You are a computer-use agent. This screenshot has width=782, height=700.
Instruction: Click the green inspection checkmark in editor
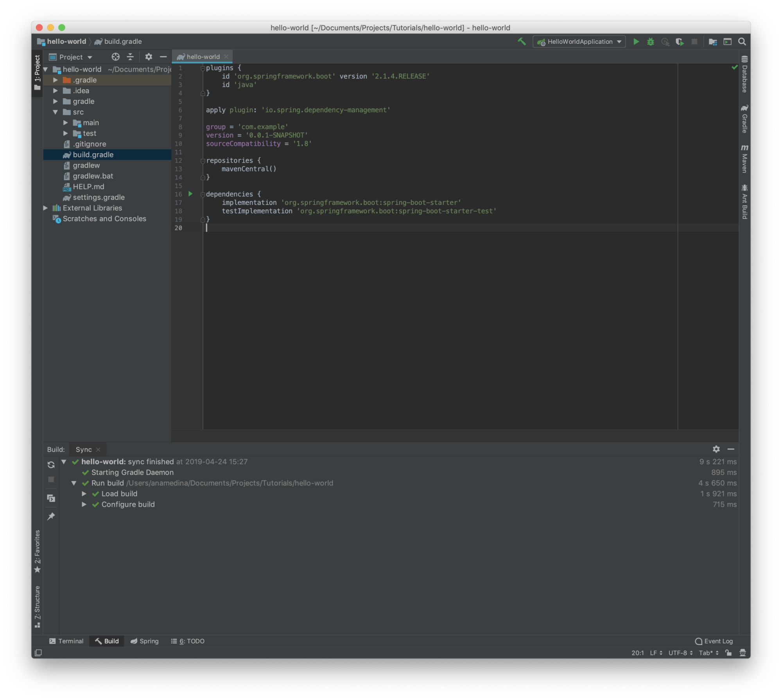pyautogui.click(x=734, y=67)
